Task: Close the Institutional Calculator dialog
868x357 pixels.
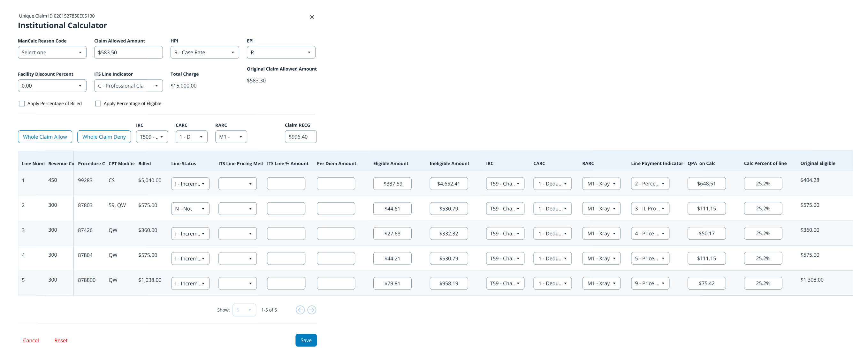Action: 312,17
